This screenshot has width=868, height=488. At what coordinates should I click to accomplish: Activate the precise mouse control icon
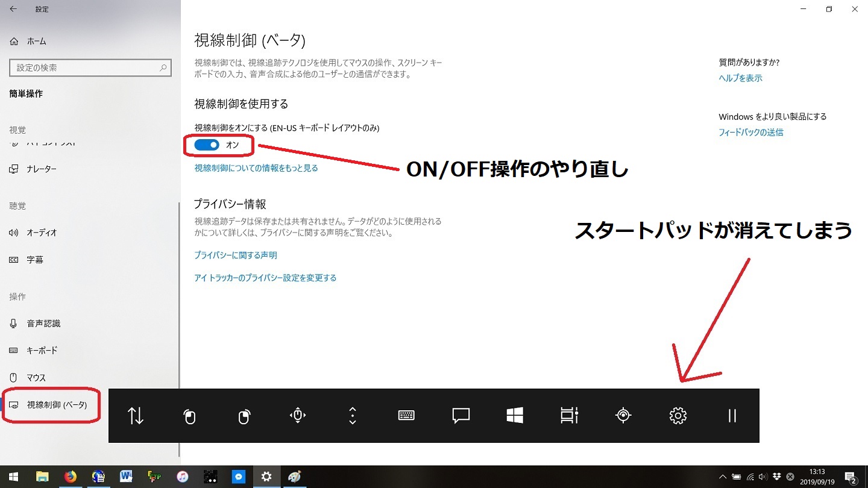(298, 416)
